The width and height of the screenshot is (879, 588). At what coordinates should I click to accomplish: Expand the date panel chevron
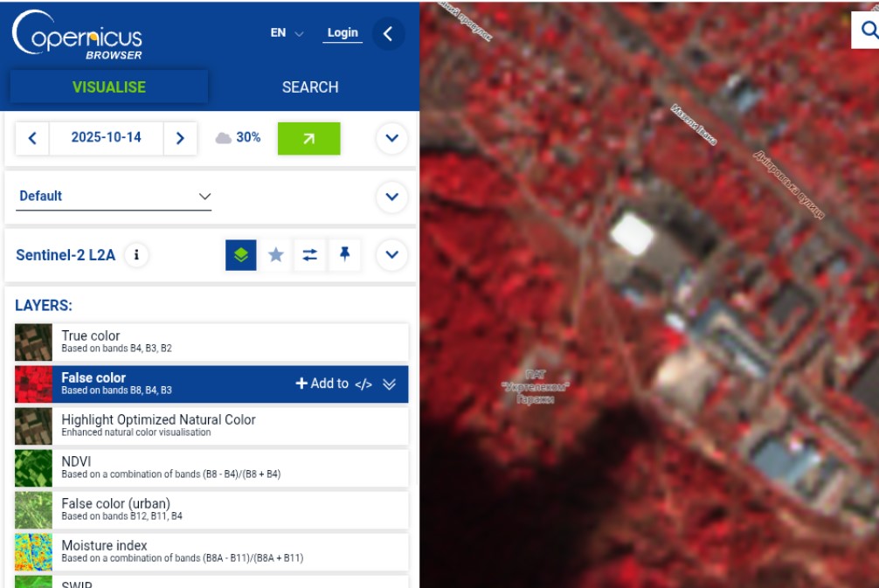[x=391, y=138]
